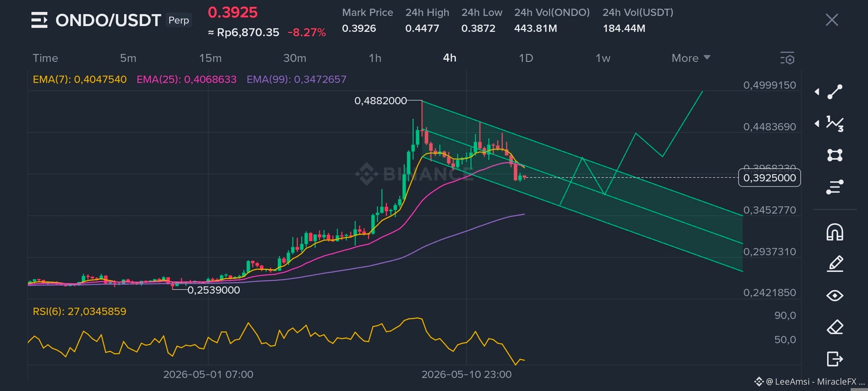
Task: Select the wave pattern drawing tool
Action: 835,123
